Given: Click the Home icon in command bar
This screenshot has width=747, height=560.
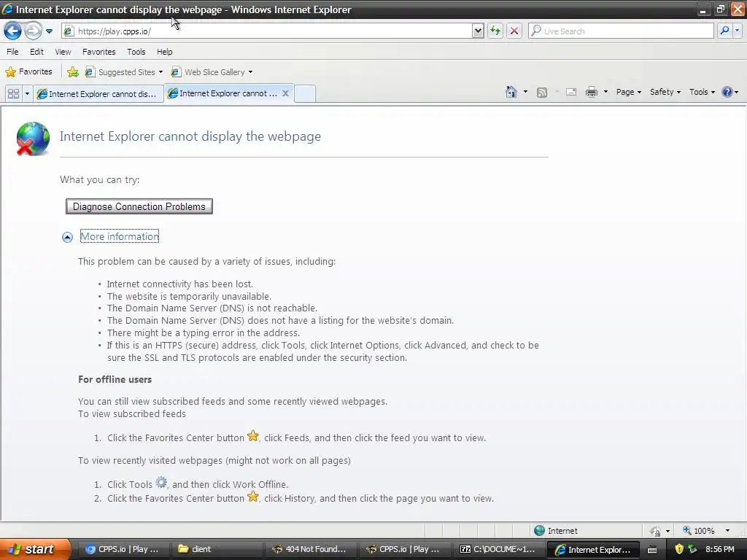Looking at the screenshot, I should [x=511, y=92].
